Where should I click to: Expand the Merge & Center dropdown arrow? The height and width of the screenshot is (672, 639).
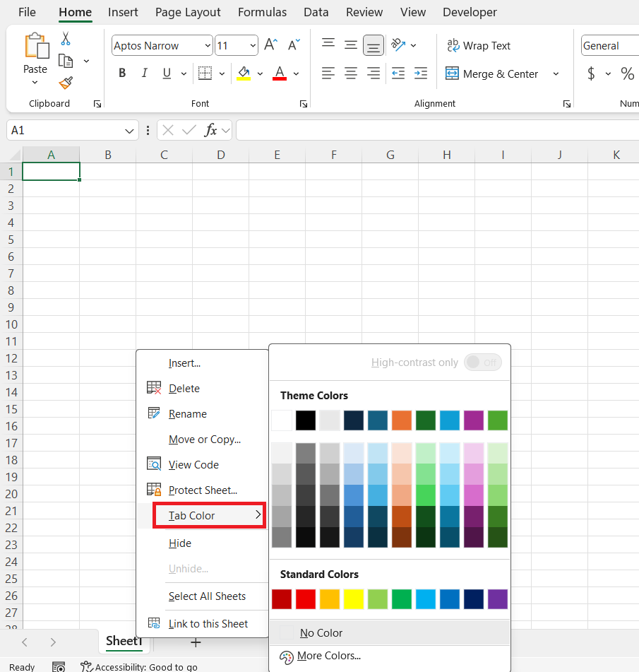coord(556,73)
